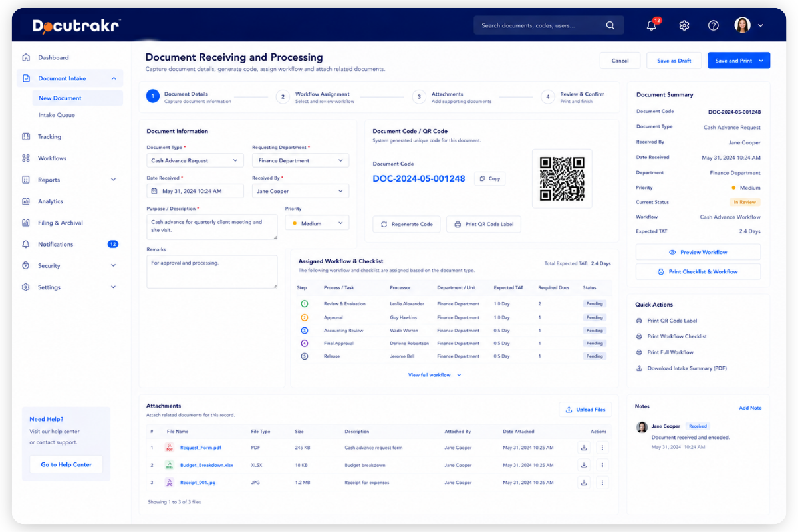The image size is (798, 532).
Task: Click the workflow step 3 circle icon
Action: pyautogui.click(x=305, y=330)
